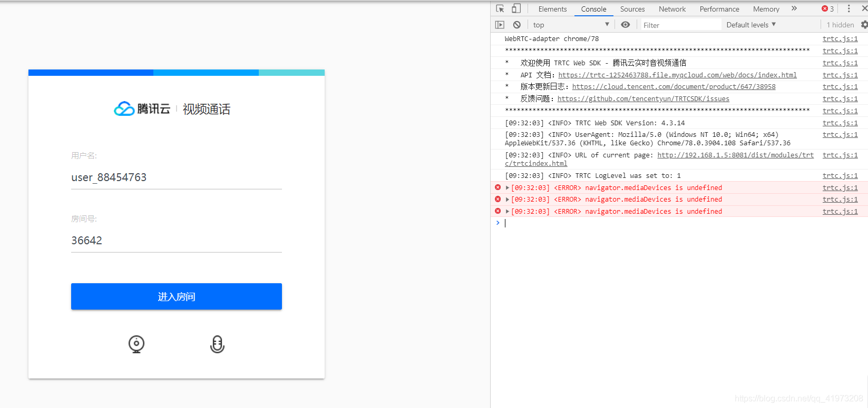Open the cloud.tencent.com changelog link
This screenshot has height=408, width=868.
[x=674, y=87]
